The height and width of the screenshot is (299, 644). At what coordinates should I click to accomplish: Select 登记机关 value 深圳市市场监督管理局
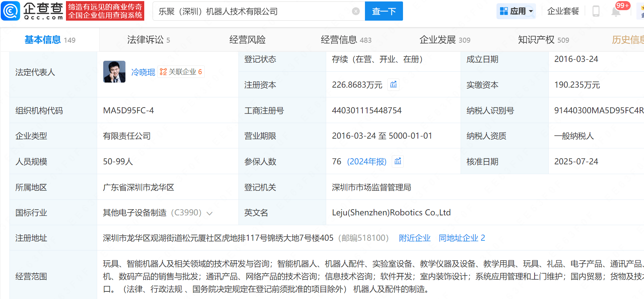click(x=371, y=187)
